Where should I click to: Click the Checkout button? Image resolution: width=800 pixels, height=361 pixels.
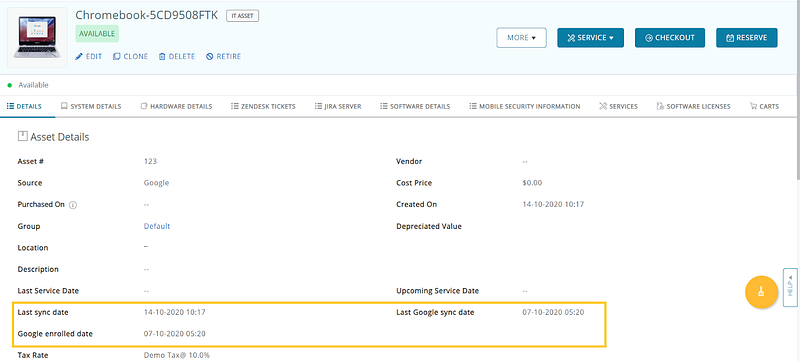(670, 38)
